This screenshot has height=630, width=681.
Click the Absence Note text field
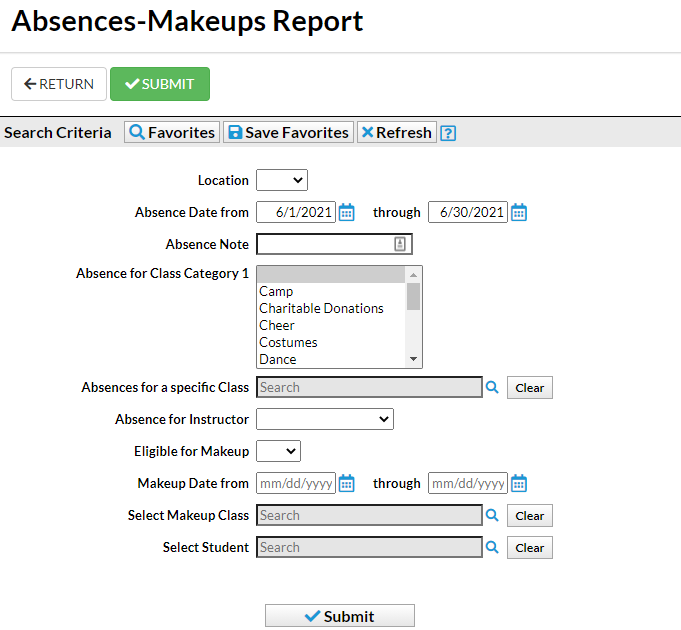pyautogui.click(x=334, y=244)
